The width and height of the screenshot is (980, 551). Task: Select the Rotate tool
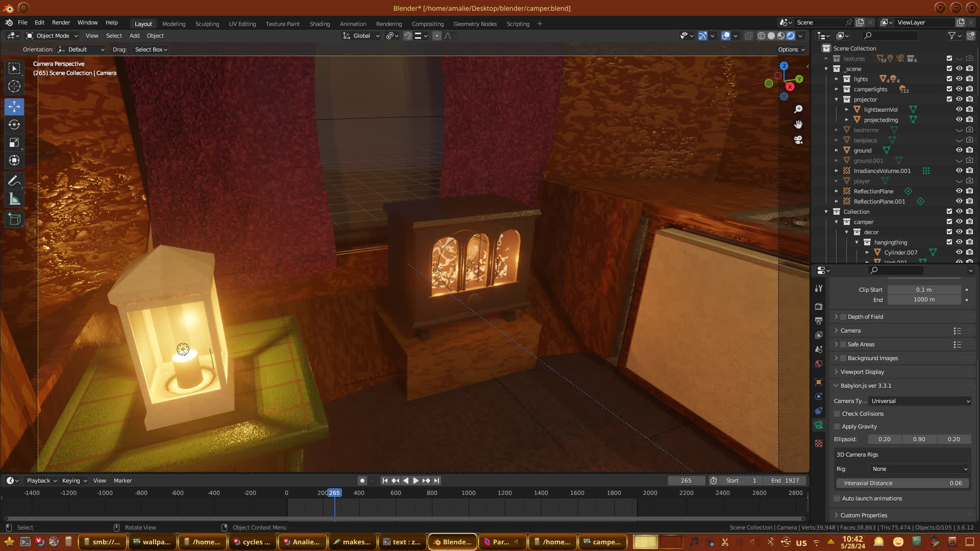14,124
